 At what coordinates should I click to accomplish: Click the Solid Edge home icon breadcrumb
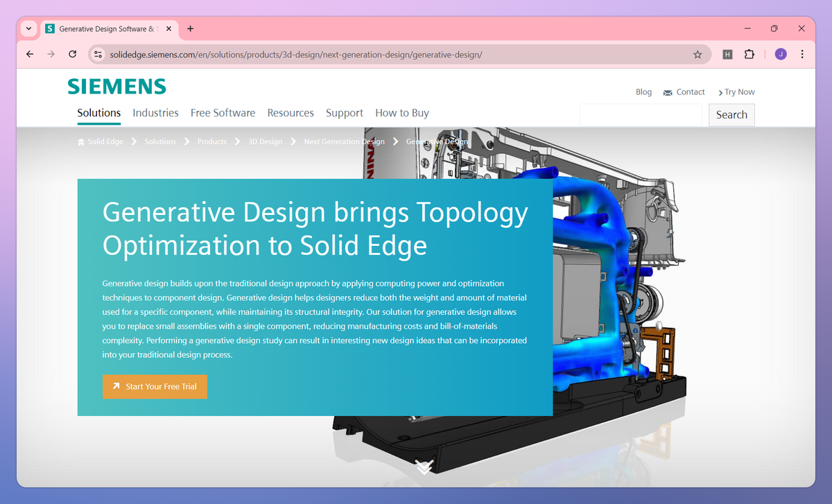[x=81, y=141]
